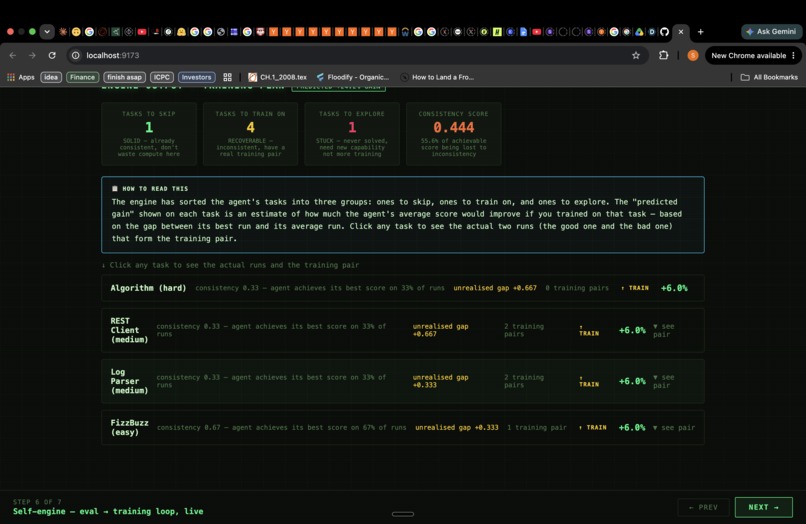Viewport: 806px width, 524px height.
Task: Click the New Chrome available button
Action: pos(753,56)
